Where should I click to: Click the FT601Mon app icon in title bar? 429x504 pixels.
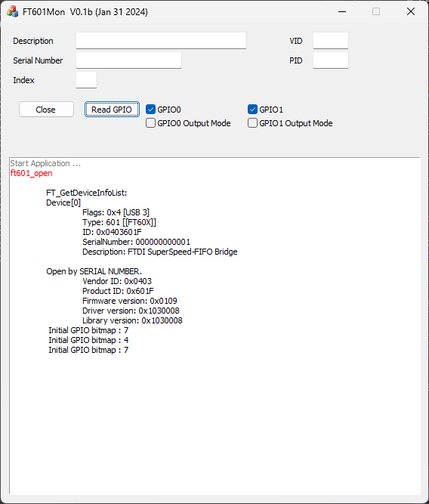pyautogui.click(x=13, y=12)
